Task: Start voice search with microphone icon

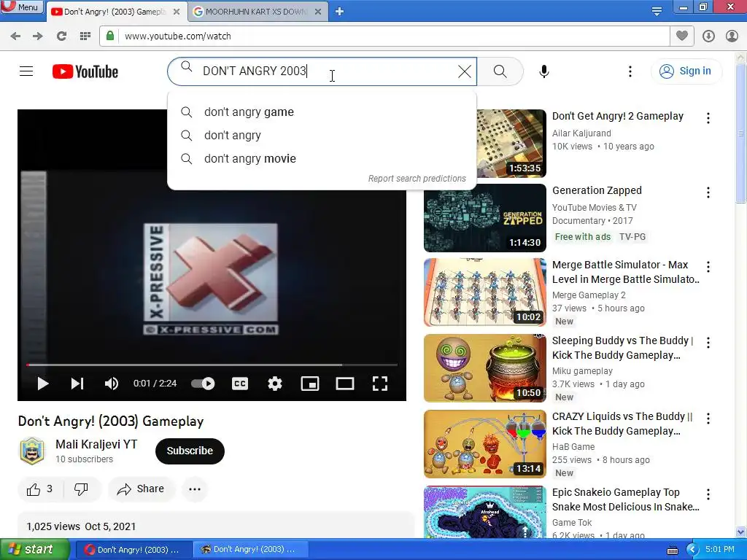Action: pyautogui.click(x=544, y=71)
